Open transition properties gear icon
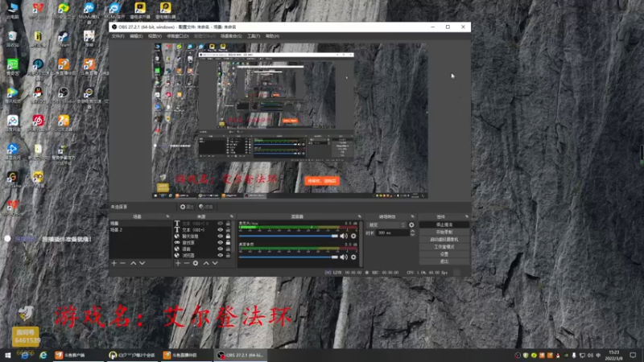 click(x=411, y=225)
